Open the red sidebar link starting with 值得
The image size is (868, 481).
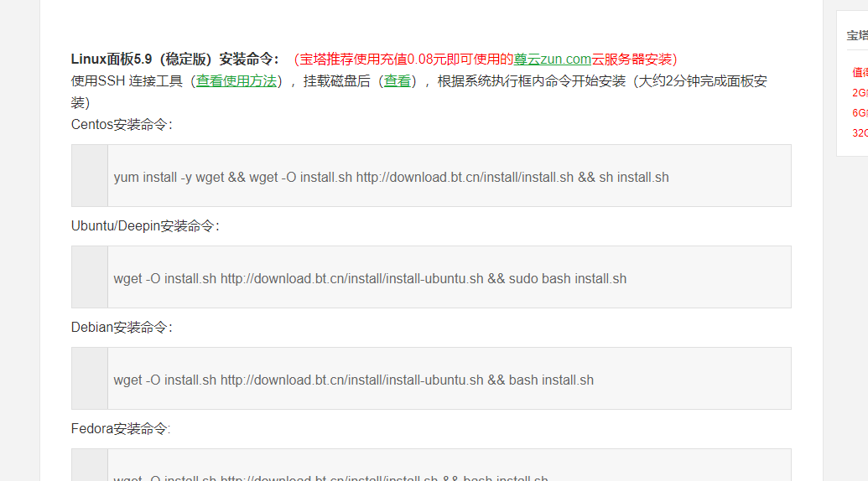[x=860, y=72]
